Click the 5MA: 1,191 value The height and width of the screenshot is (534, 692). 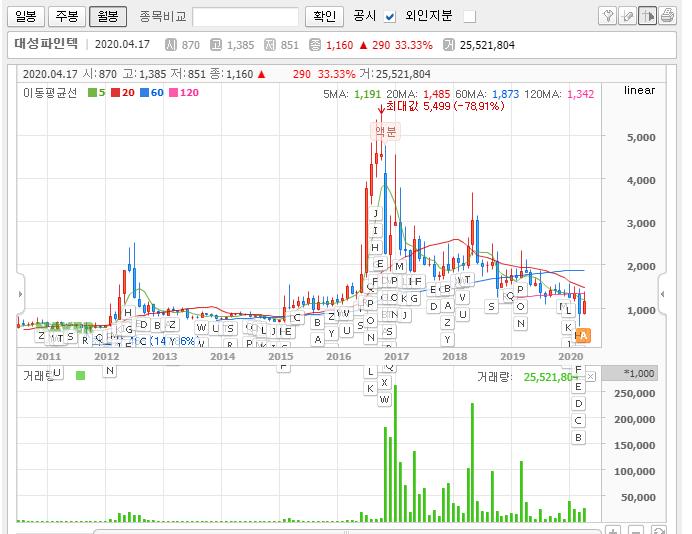(352, 94)
